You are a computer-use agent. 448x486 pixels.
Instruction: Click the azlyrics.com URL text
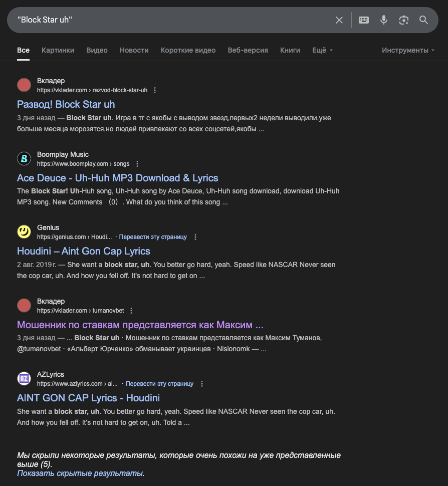tap(77, 384)
